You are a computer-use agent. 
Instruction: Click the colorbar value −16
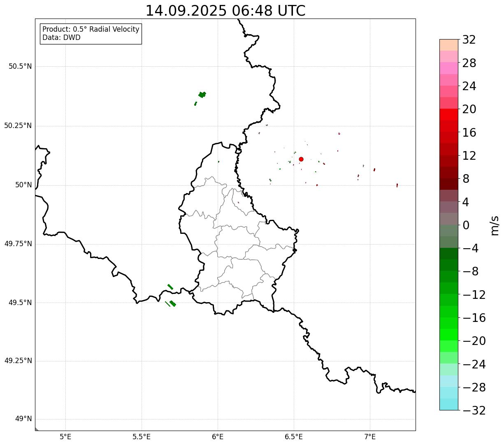474,318
